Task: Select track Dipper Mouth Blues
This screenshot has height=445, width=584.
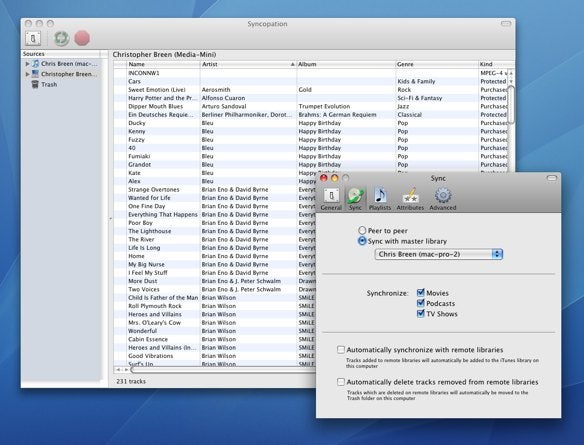Action: coord(155,106)
